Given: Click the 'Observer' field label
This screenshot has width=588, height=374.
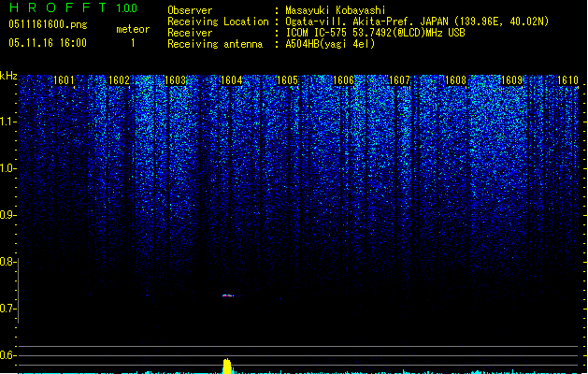Looking at the screenshot, I should 190,10.
